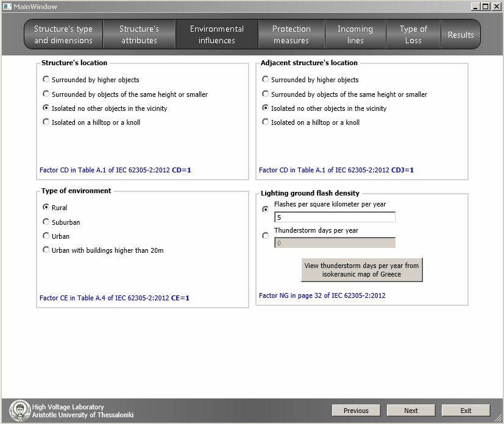Click the 'Aristotle University of Thessaloniki' footer text
This screenshot has width=504, height=424.
point(83,415)
